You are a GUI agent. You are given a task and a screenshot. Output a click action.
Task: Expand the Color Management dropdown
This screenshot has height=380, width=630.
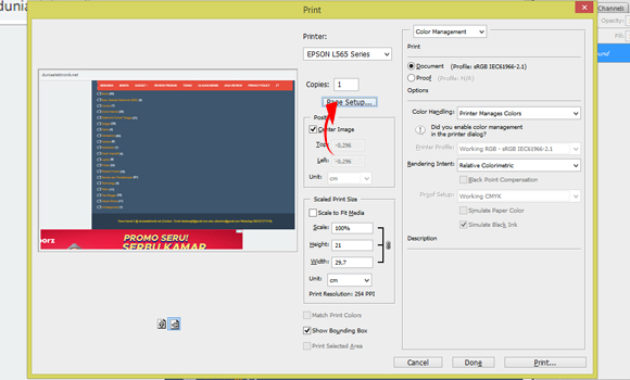450,31
